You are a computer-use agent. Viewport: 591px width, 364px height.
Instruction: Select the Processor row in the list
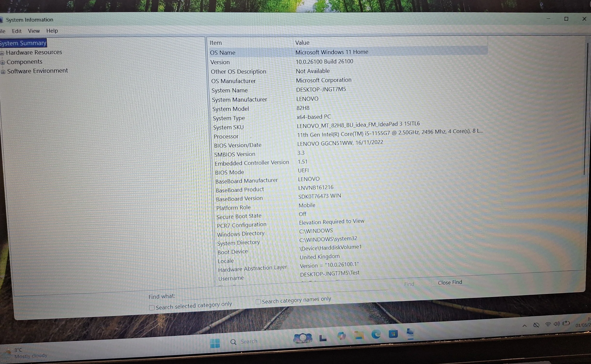348,134
